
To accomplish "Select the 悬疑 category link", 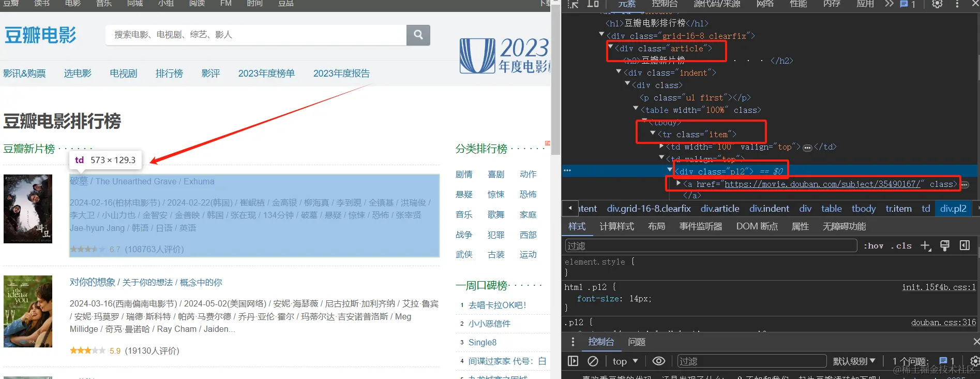I will point(464,194).
